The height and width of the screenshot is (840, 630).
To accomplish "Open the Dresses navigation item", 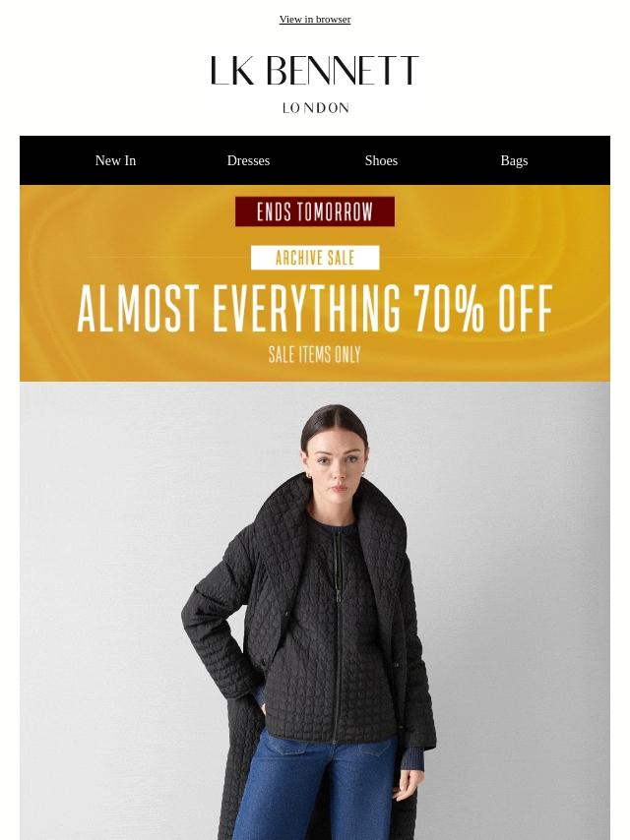I will point(248,160).
